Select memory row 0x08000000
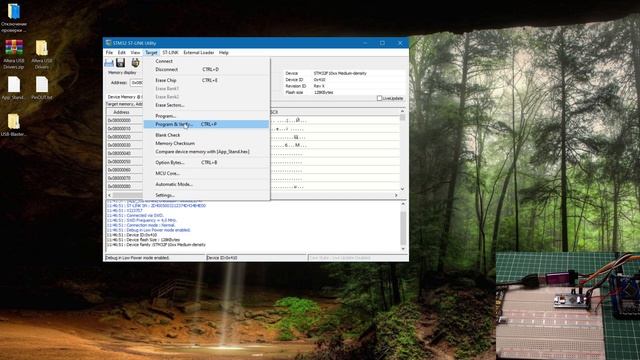This screenshot has height=360, width=640. point(124,120)
